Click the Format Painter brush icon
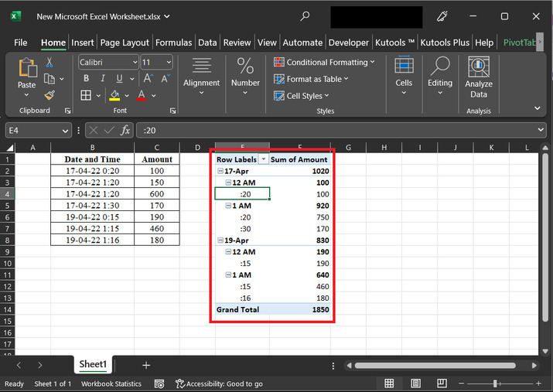This screenshot has width=553, height=392. 49,95
